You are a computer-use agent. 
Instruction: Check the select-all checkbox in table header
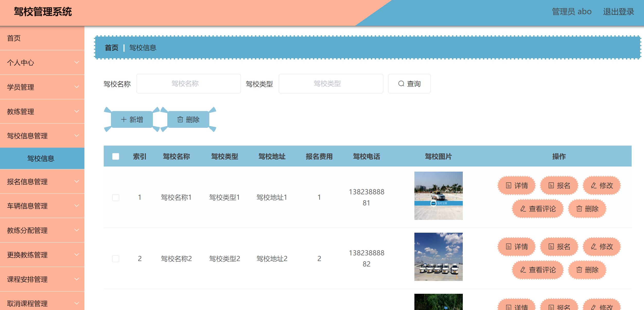click(115, 156)
